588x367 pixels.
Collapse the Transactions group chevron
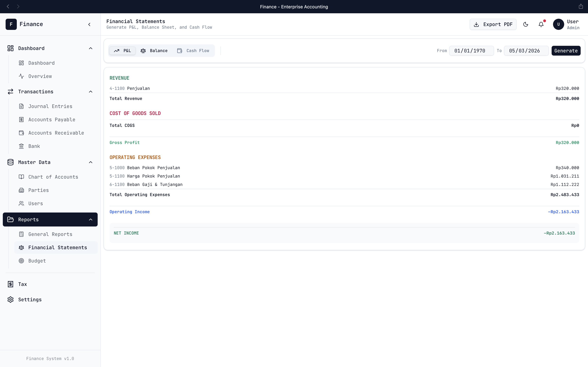point(91,92)
